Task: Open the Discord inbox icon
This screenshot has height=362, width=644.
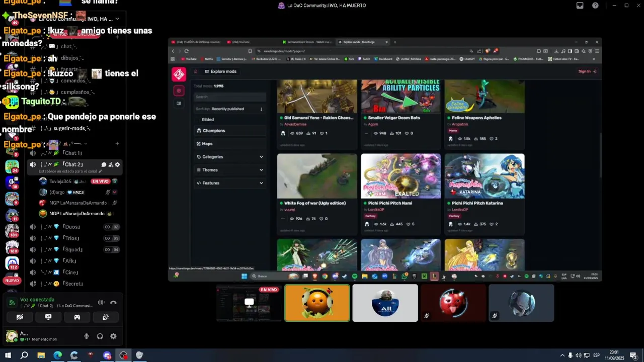Action: (580, 6)
